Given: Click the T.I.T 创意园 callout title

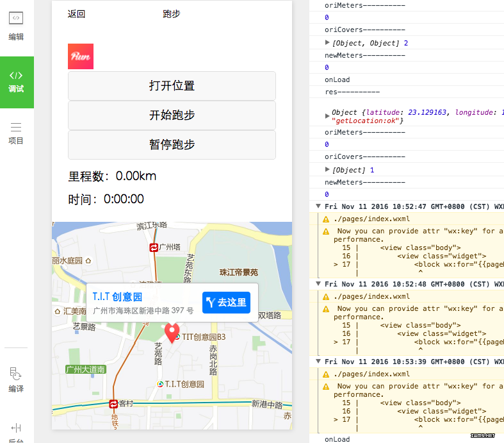Looking at the screenshot, I should click(117, 297).
